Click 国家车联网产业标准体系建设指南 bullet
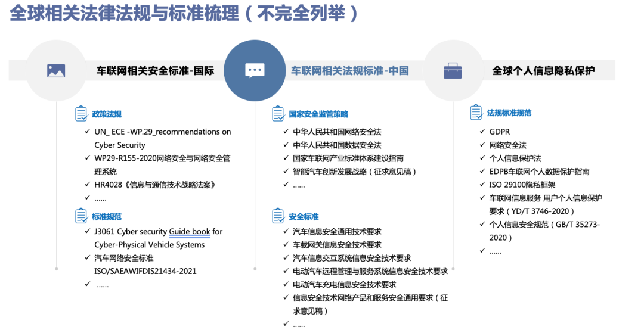Screen dimensions: 644x336 [348, 158]
